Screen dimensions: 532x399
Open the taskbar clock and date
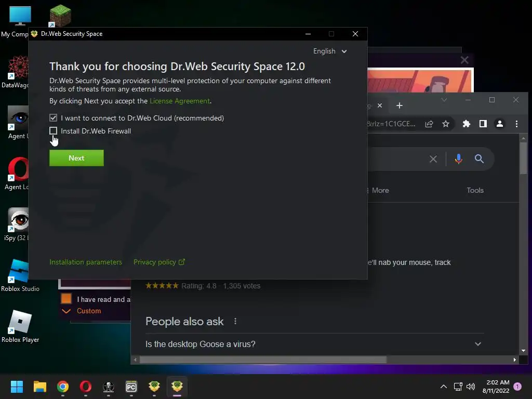point(496,387)
